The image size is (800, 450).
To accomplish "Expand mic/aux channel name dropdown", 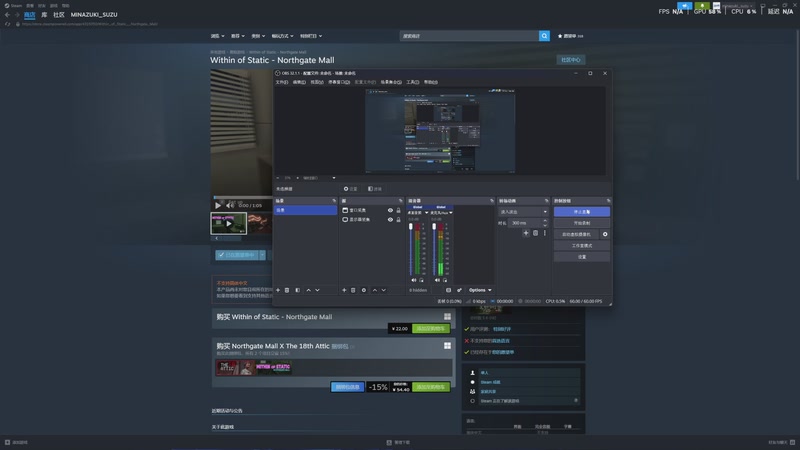I will [451, 213].
